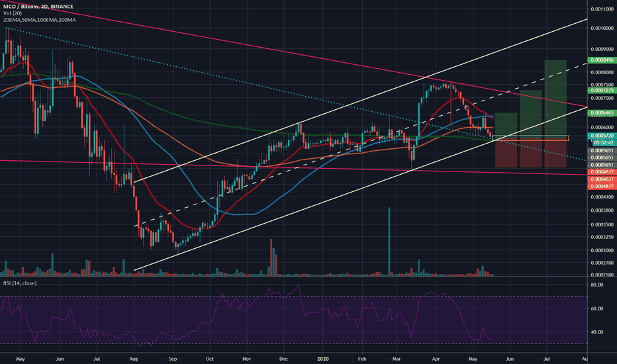Click the 0.0003250 price axis label
Screen dimensions: 617x364
602,237
